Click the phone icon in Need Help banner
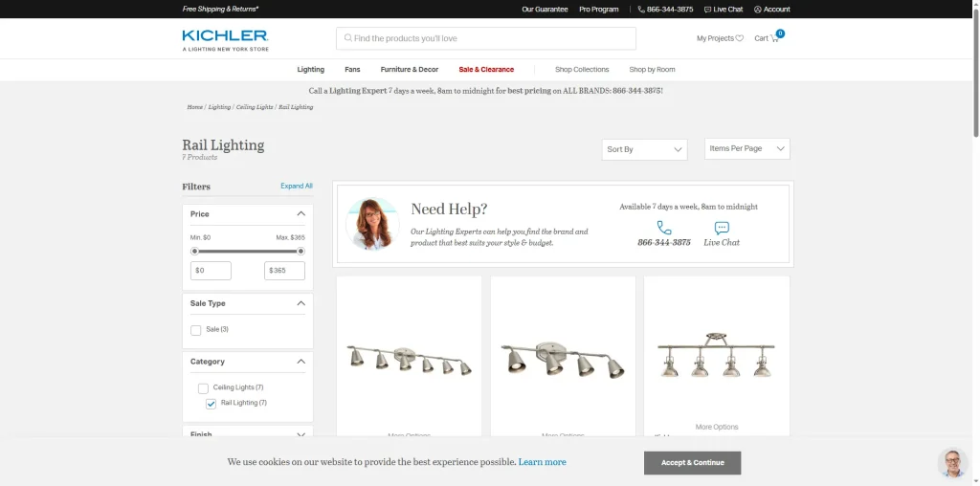Viewport: 980px width, 486px height. (664, 228)
